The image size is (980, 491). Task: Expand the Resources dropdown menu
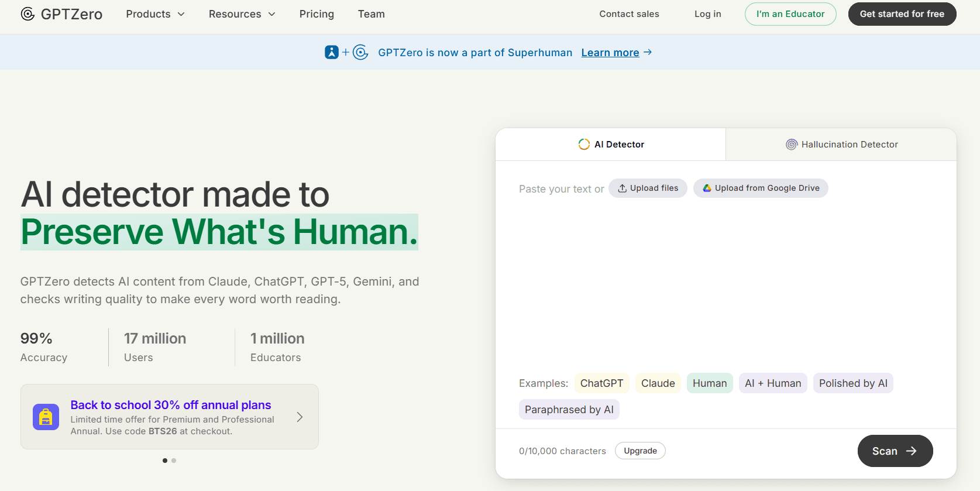coord(242,14)
